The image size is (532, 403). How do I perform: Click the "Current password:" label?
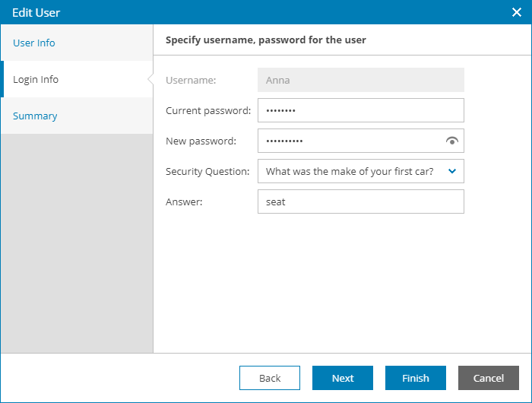point(208,110)
